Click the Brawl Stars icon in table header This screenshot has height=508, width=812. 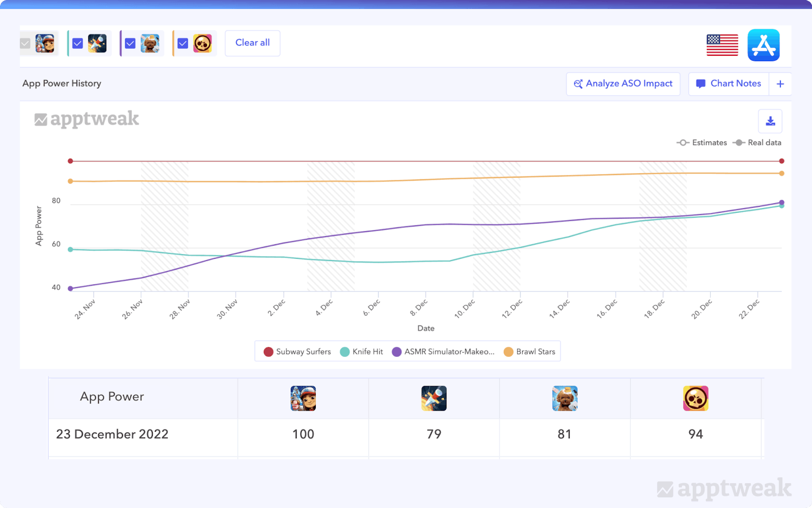pos(696,399)
